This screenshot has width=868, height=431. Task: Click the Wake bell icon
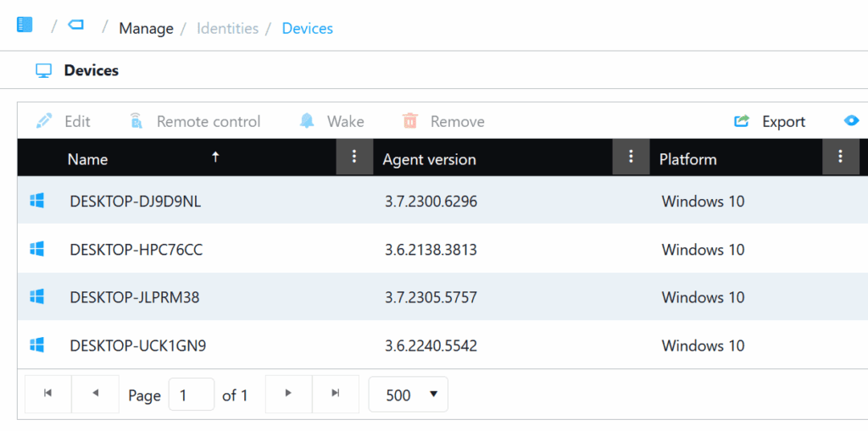pos(307,121)
